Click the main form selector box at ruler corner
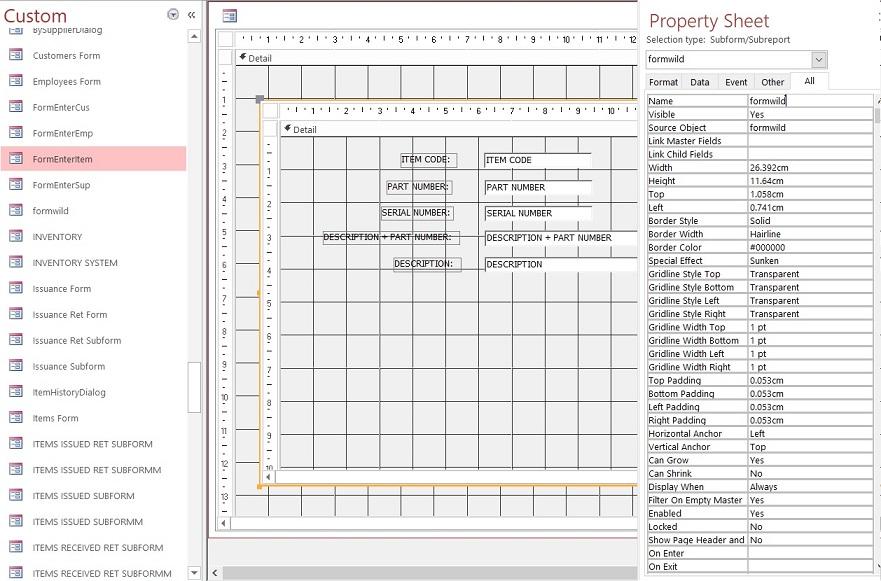881x581 pixels. pos(226,39)
